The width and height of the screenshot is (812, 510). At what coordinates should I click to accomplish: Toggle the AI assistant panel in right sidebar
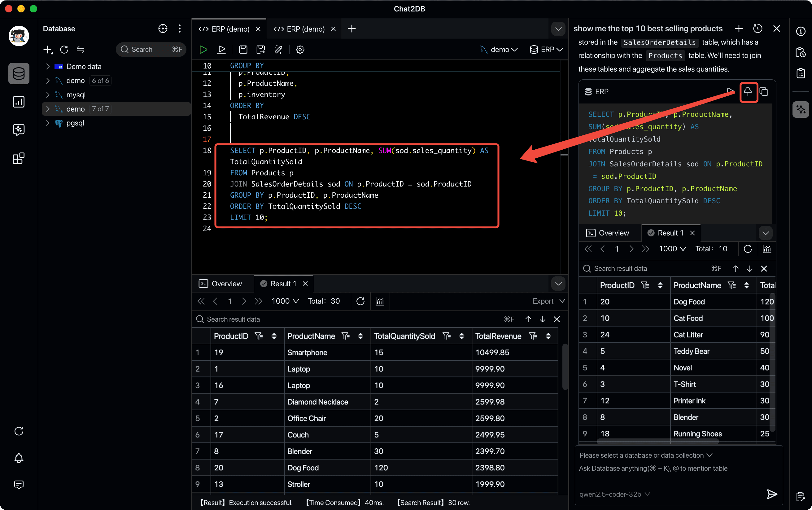[801, 109]
